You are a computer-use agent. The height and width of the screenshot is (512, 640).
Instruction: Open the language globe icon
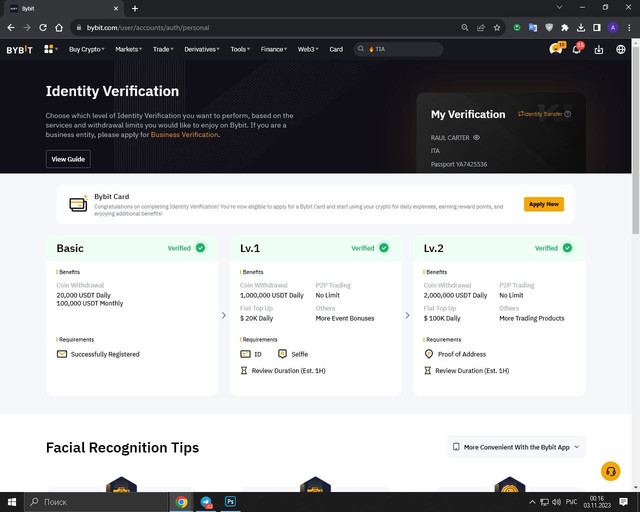(620, 49)
